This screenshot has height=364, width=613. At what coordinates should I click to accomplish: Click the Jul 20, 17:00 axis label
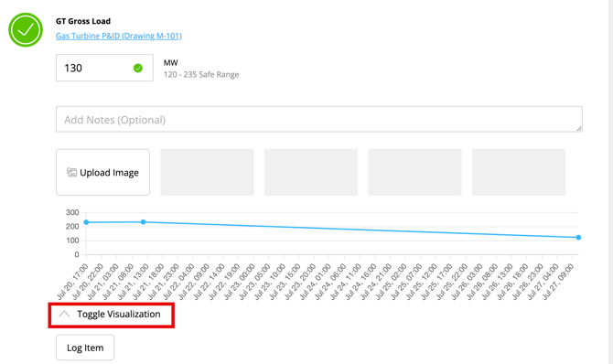(x=72, y=283)
